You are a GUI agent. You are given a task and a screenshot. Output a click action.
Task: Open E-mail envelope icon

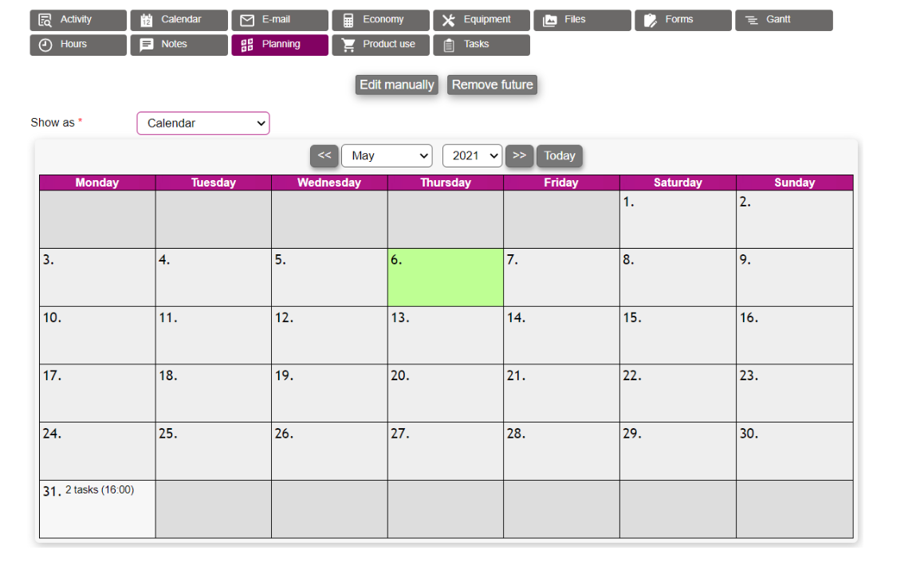coord(247,20)
